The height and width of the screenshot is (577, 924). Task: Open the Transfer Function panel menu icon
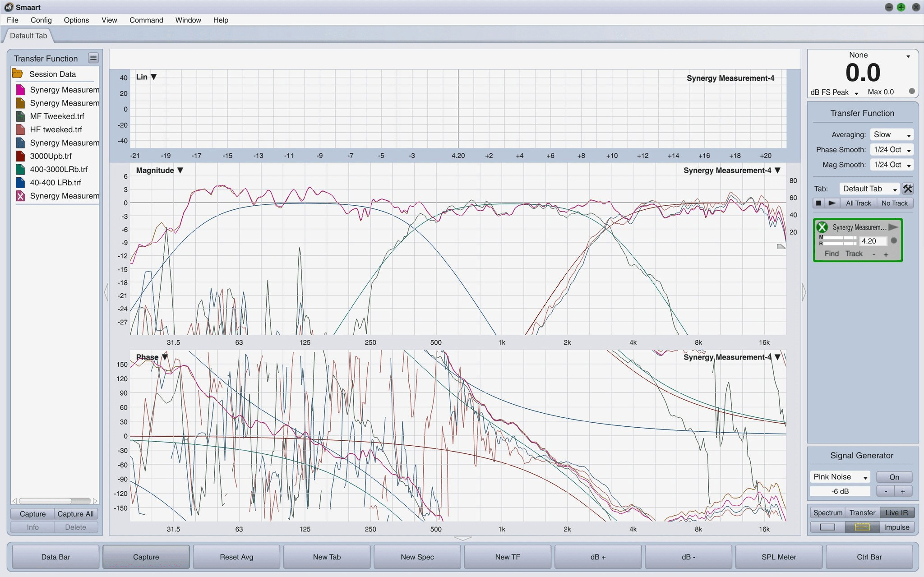pyautogui.click(x=93, y=58)
